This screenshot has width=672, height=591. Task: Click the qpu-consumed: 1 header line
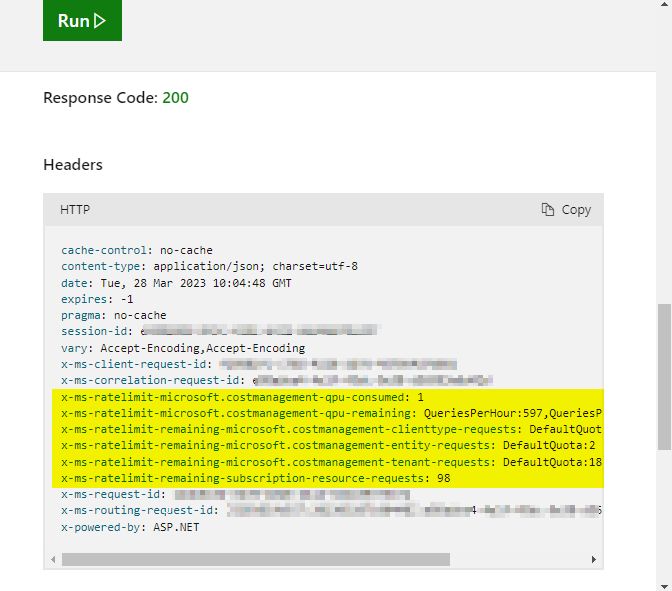tap(242, 397)
